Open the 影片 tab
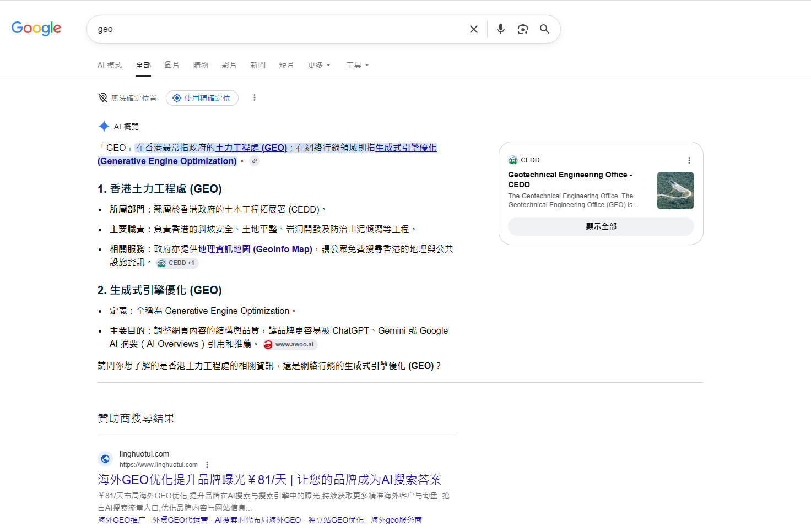This screenshot has width=811, height=532. coord(229,65)
